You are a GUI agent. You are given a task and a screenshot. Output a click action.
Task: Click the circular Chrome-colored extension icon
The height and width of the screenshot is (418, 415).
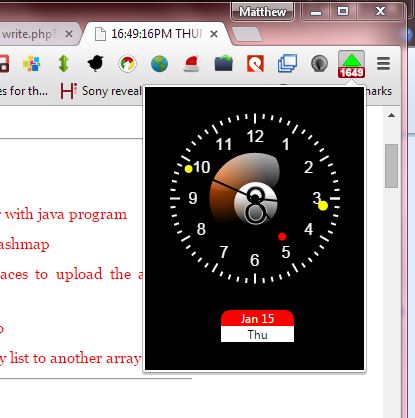point(127,63)
